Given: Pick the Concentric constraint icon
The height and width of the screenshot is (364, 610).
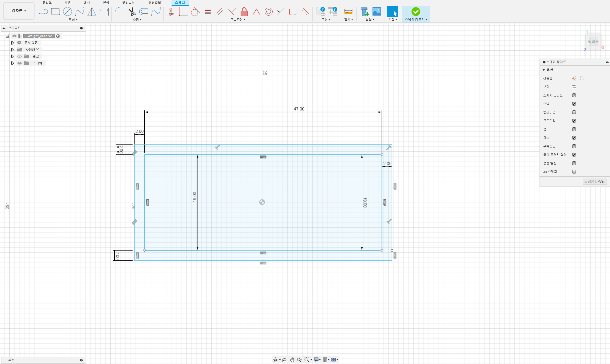Looking at the screenshot, I should pos(268,12).
